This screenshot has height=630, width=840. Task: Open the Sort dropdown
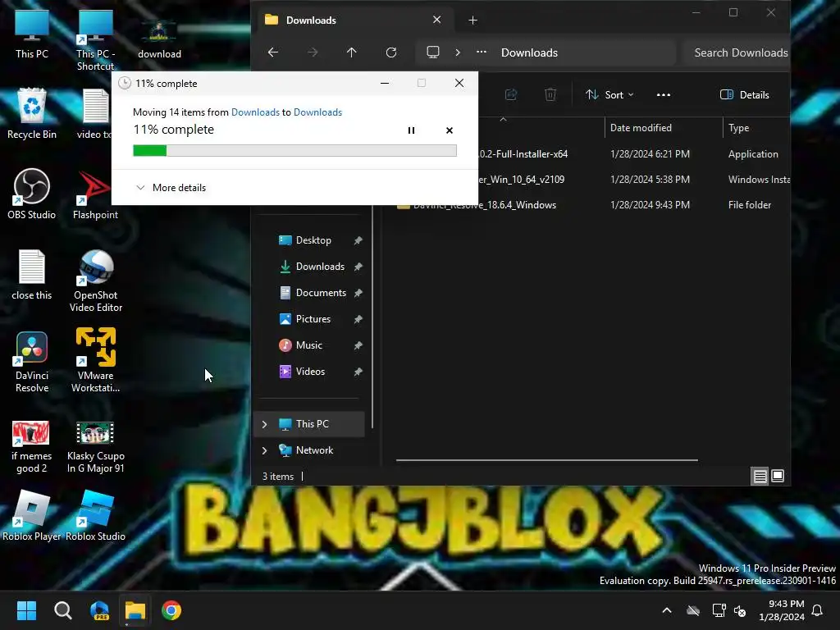click(609, 95)
